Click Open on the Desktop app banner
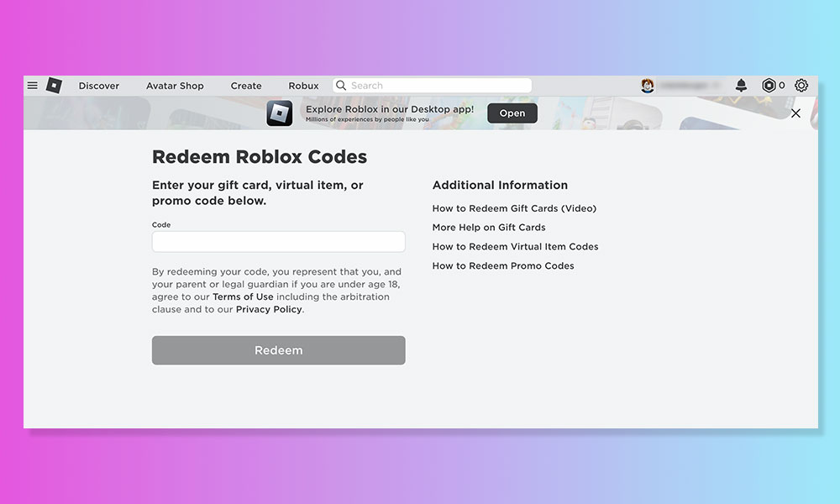The width and height of the screenshot is (840, 504). 512,113
